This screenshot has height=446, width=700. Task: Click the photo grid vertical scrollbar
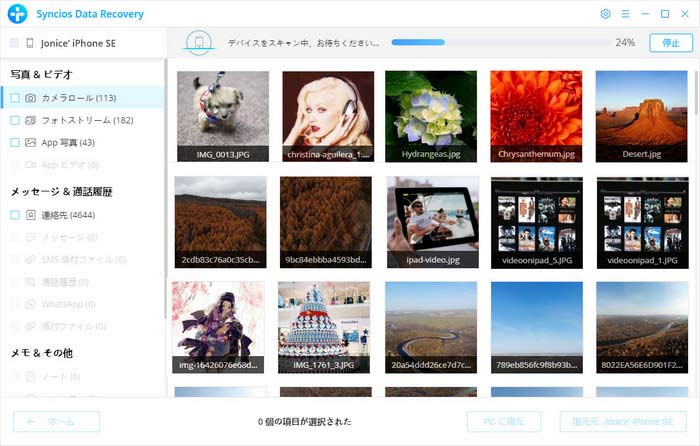tap(697, 92)
